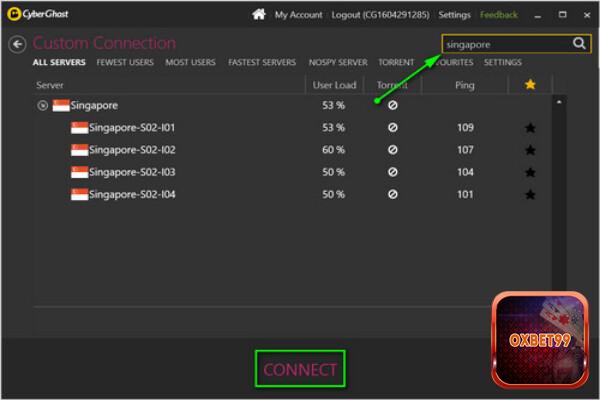Click the search magnifier icon
Image resolution: width=600 pixels, height=400 pixels.
click(x=579, y=44)
